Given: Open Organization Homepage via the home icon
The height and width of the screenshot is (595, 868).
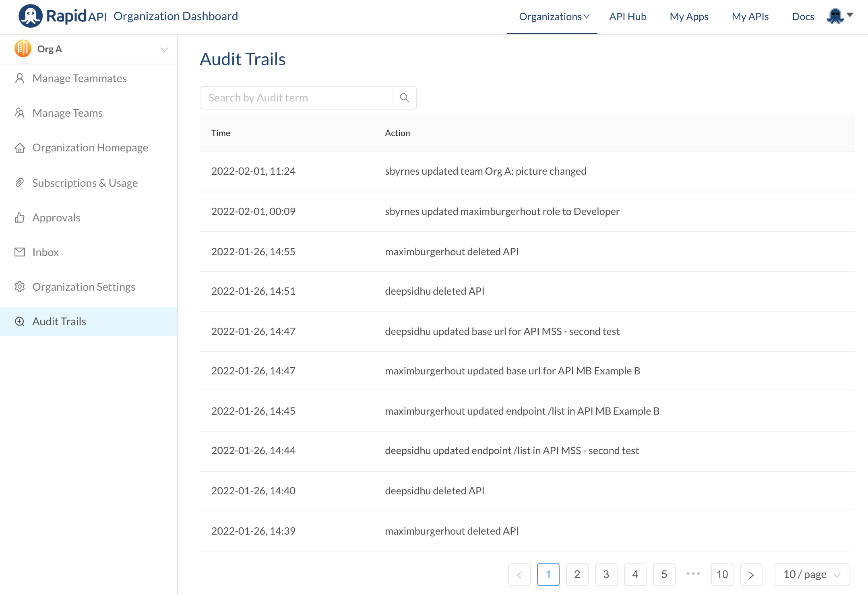Looking at the screenshot, I should (x=20, y=148).
